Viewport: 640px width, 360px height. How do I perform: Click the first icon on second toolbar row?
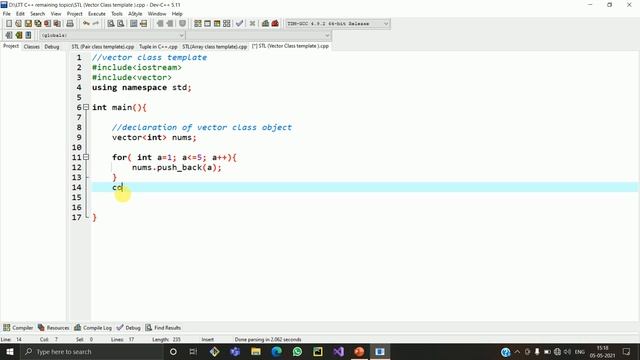[x=9, y=36]
